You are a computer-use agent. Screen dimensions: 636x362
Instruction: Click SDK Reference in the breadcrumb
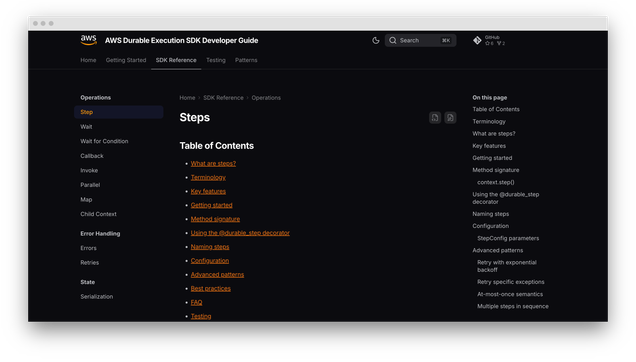[x=223, y=98]
